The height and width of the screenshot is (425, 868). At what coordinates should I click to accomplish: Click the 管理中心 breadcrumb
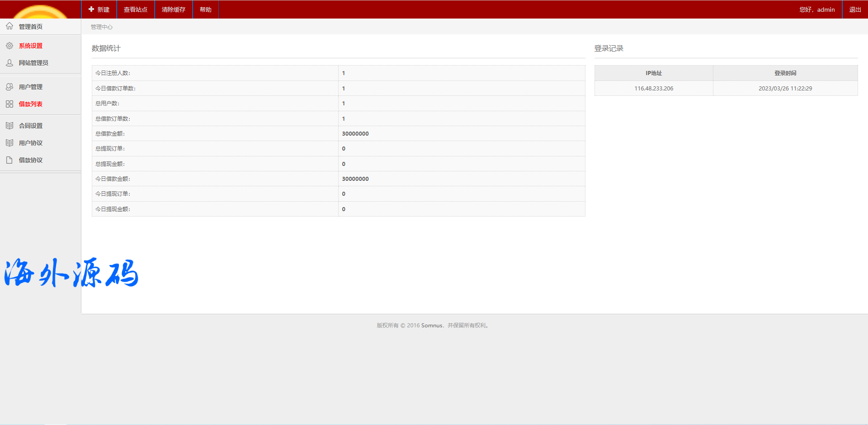coord(102,27)
